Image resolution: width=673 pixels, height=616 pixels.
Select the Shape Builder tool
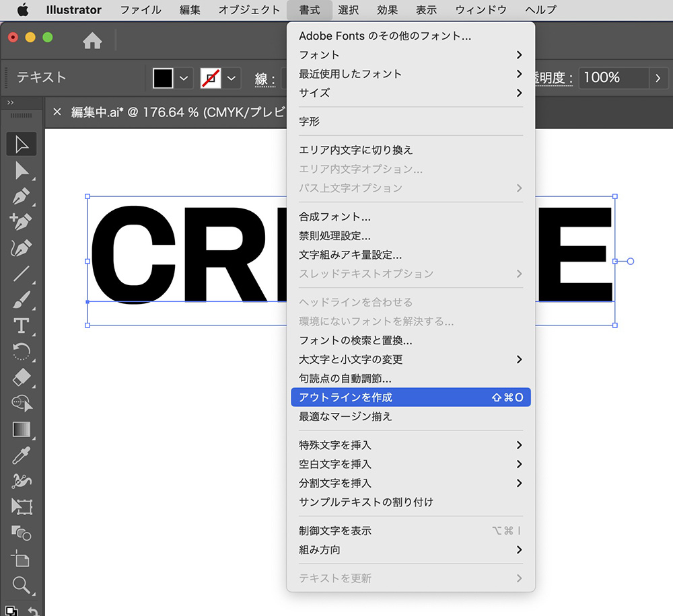pyautogui.click(x=22, y=403)
